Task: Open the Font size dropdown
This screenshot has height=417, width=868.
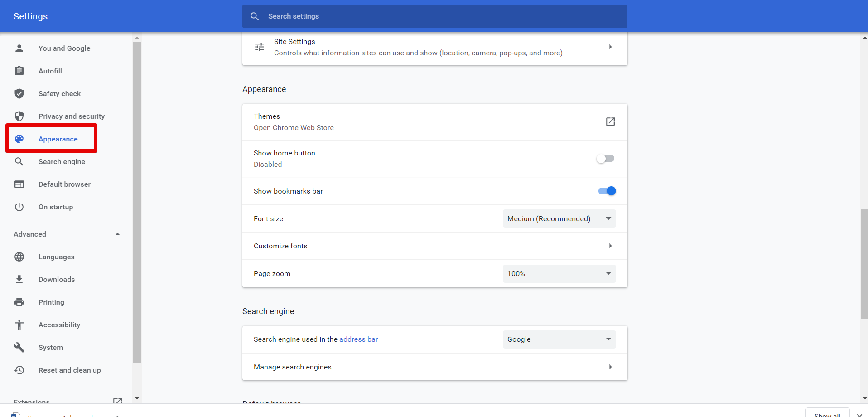Action: pos(559,218)
